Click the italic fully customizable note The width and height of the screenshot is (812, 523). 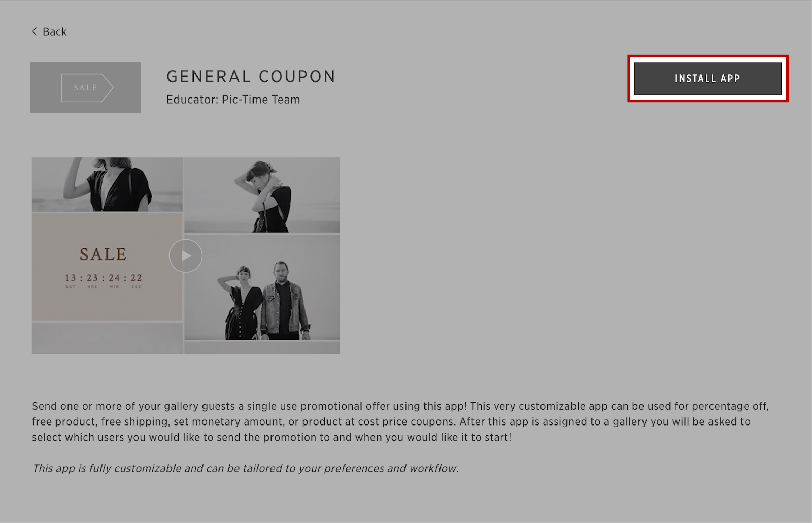(245, 468)
